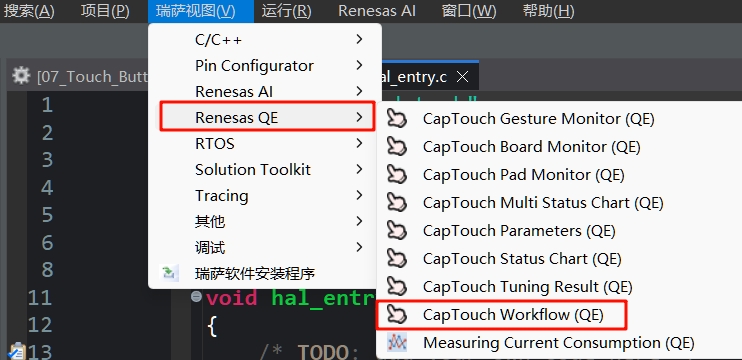Click Measuring Current Consumption chart icon
This screenshot has height=360, width=742.
(x=397, y=342)
